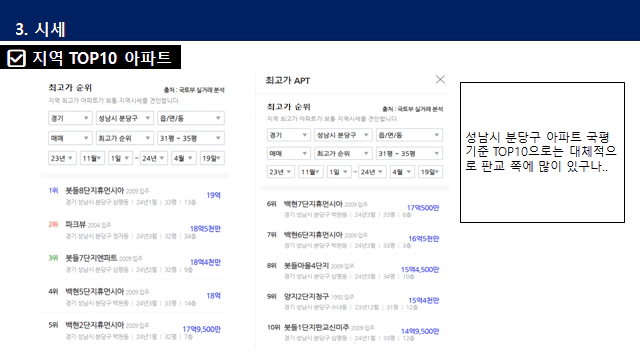
Task: Select 1위 봇들8단지휴먼시아 apartment
Action: point(135,196)
